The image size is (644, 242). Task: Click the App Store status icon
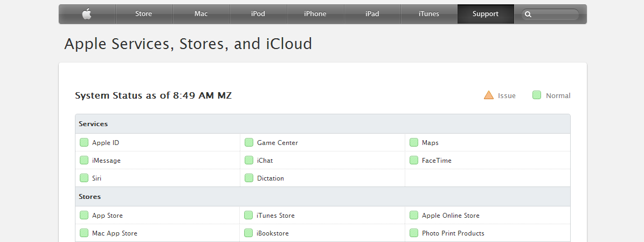pos(84,215)
